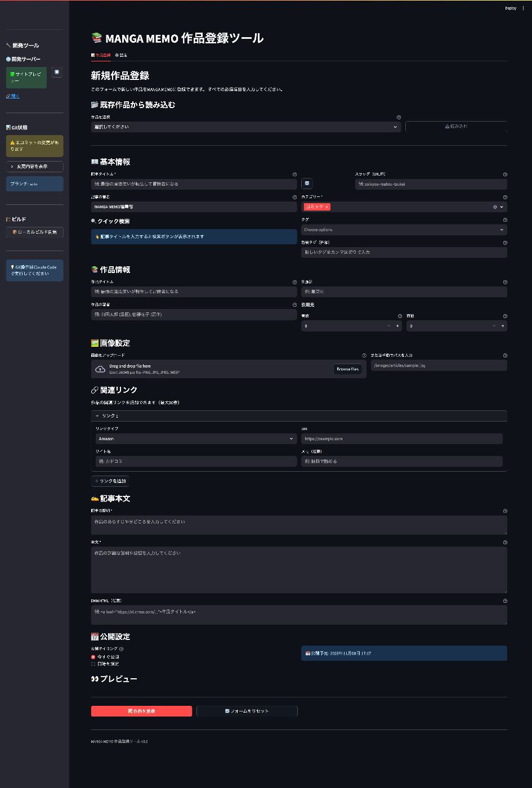The width and height of the screenshot is (532, 788).
Task: Focus the 記事タイトル input field
Action: click(x=194, y=184)
